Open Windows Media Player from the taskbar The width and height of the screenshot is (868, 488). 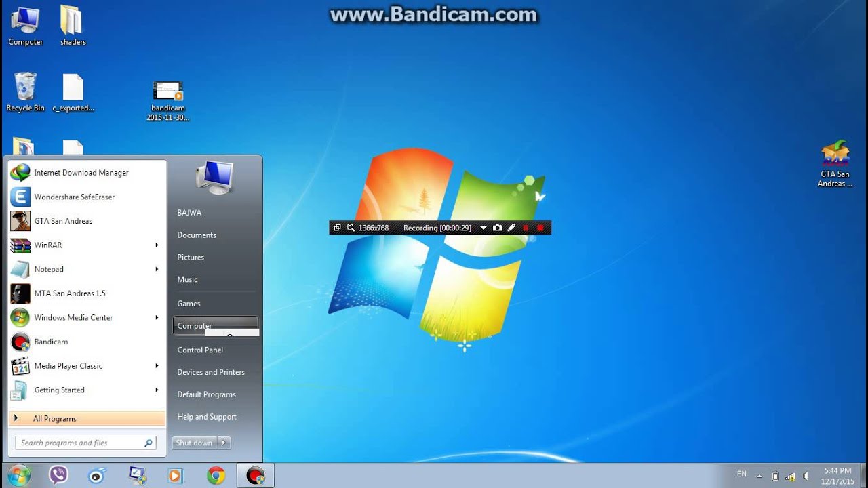(x=176, y=475)
